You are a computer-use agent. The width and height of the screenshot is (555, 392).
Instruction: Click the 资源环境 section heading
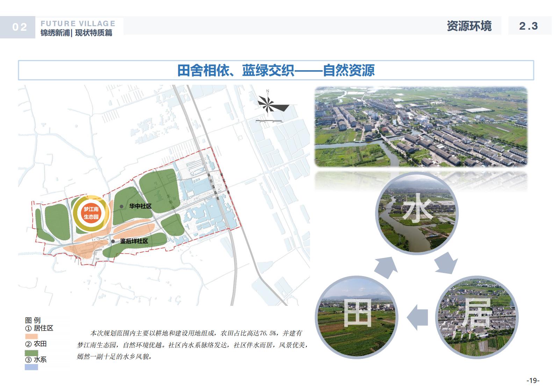click(x=469, y=26)
